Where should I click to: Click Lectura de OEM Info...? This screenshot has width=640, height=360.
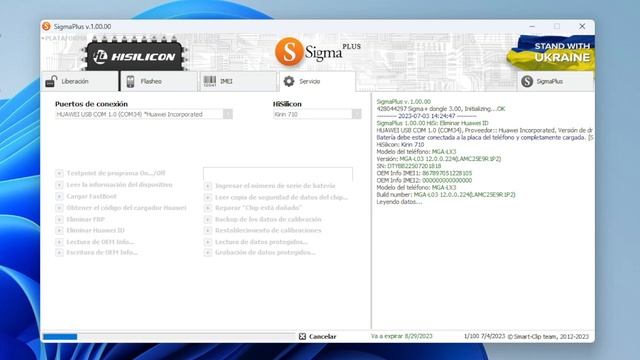point(95,242)
